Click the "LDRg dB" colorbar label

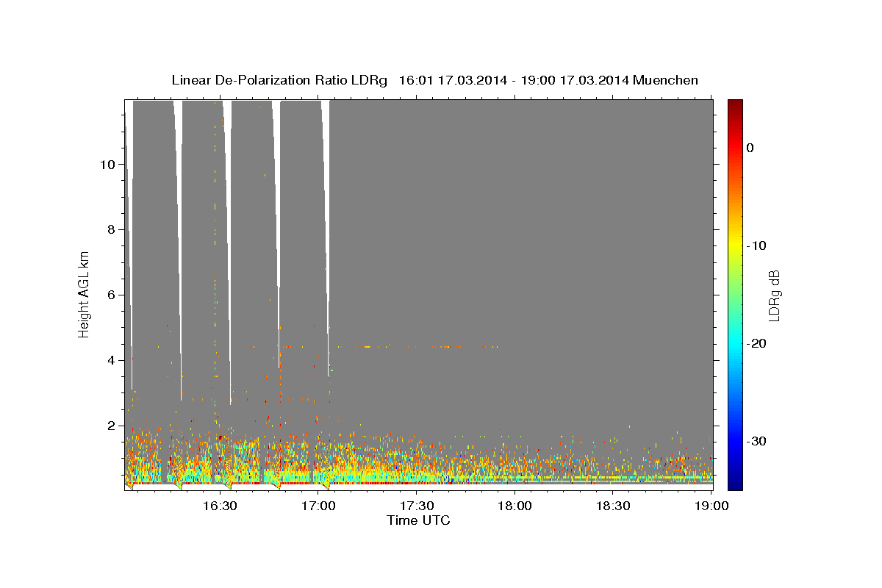(x=773, y=295)
